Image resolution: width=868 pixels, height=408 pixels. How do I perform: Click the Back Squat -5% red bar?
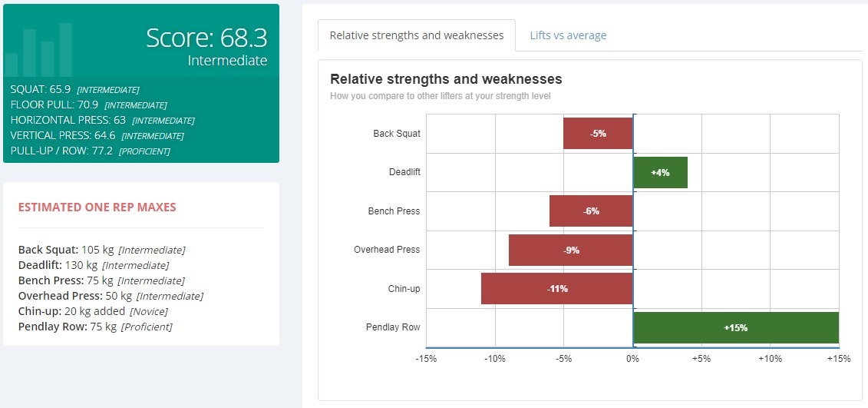point(598,133)
